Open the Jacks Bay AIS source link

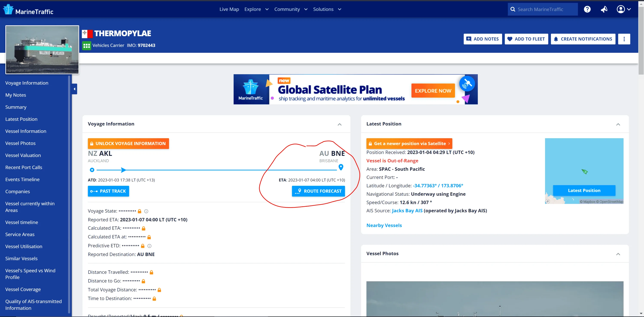tap(407, 211)
